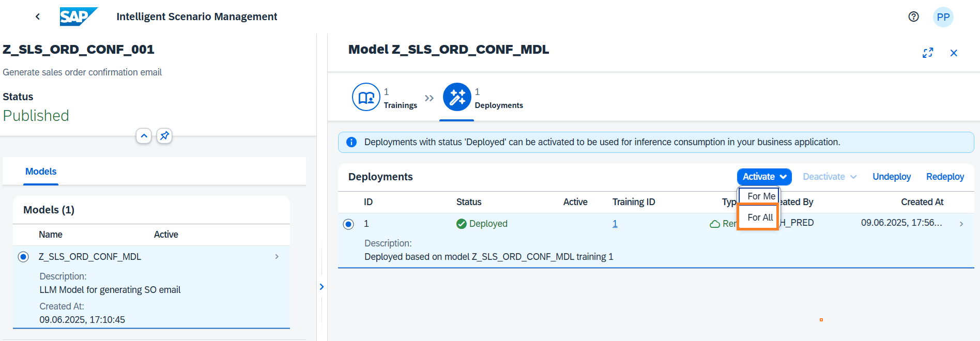The height and width of the screenshot is (341, 980).
Task: Click the SAP logo
Action: (78, 17)
